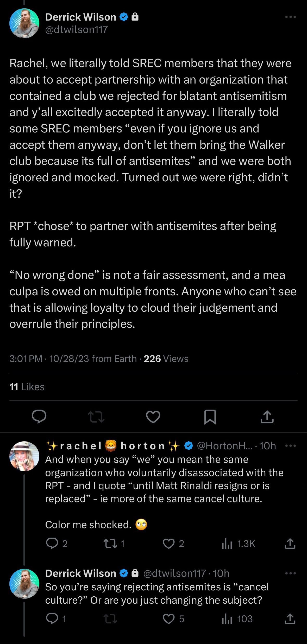Like Derrick's reply about cancel culture
This screenshot has width=307, height=644.
169,619
